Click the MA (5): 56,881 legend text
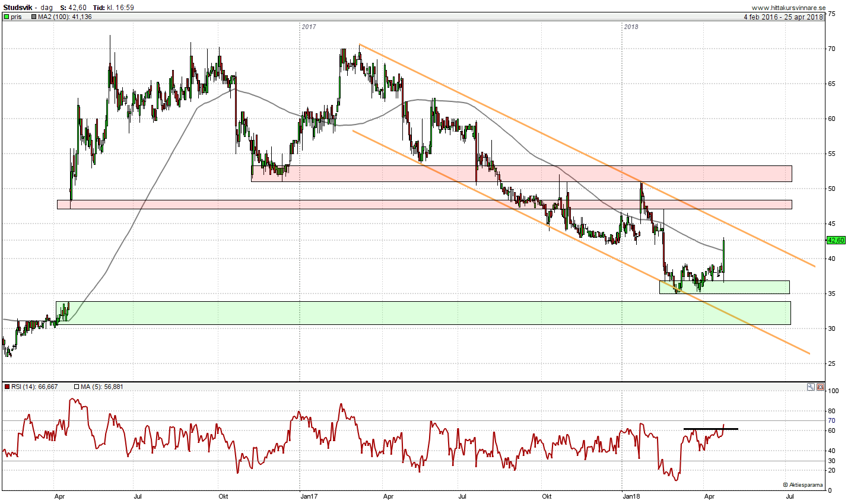The image size is (851, 504). (x=102, y=387)
